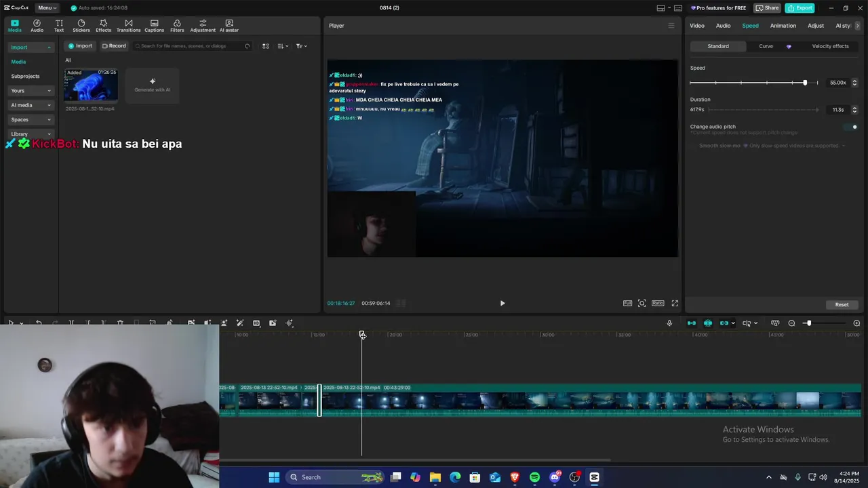The width and height of the screenshot is (868, 488).
Task: Switch media view to grid layout icon
Action: [266, 46]
